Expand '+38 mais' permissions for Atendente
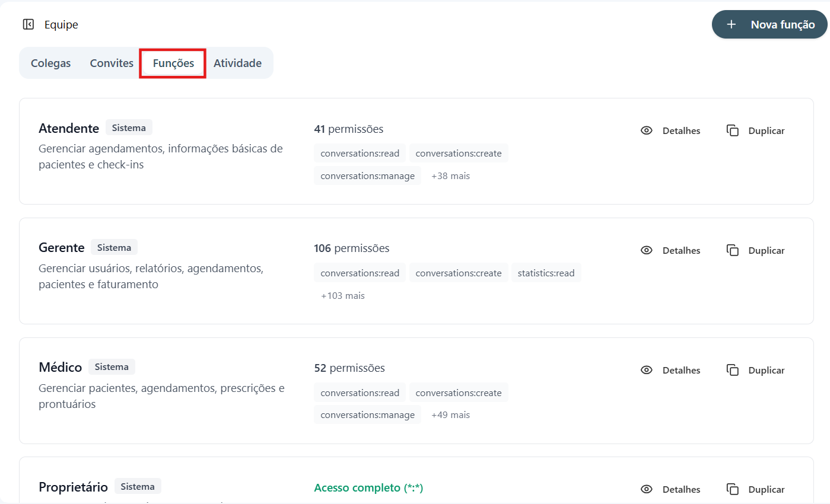Screen dimensions: 830x504 450,176
